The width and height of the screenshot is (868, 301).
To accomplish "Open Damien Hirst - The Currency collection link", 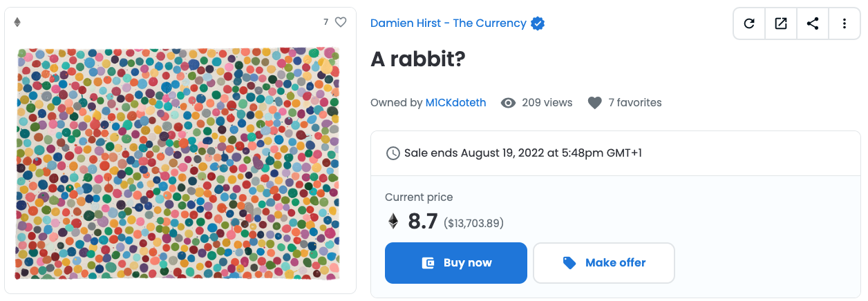I will point(448,23).
